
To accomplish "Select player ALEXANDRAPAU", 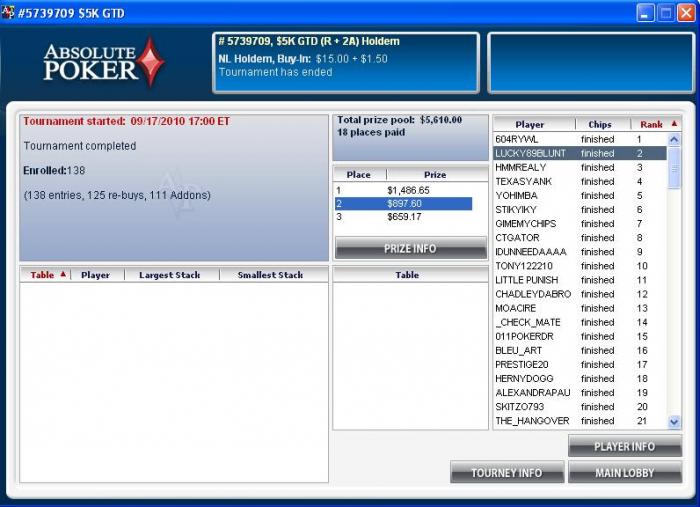I will [580, 393].
